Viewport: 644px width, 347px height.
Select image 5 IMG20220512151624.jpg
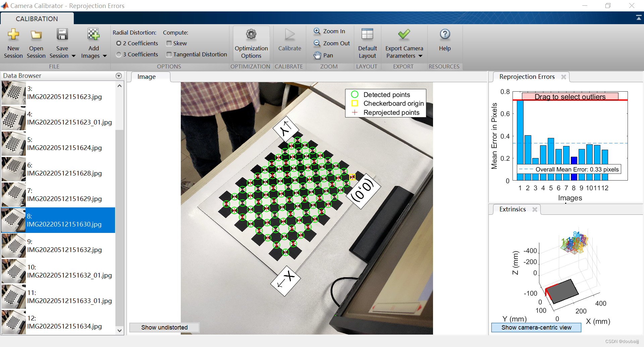[58, 144]
